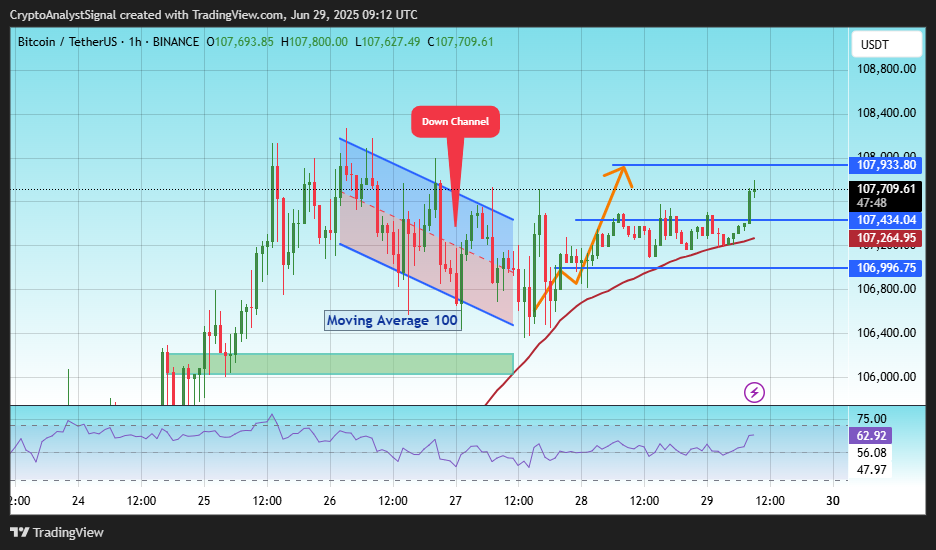The height and width of the screenshot is (550, 936).
Task: Click the CryptoAnalystSignal header caption text
Action: pyautogui.click(x=214, y=15)
